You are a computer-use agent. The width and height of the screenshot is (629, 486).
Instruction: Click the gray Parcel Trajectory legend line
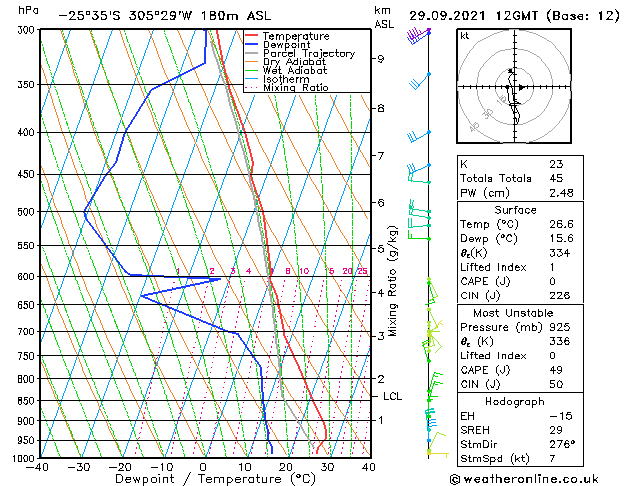pos(251,53)
